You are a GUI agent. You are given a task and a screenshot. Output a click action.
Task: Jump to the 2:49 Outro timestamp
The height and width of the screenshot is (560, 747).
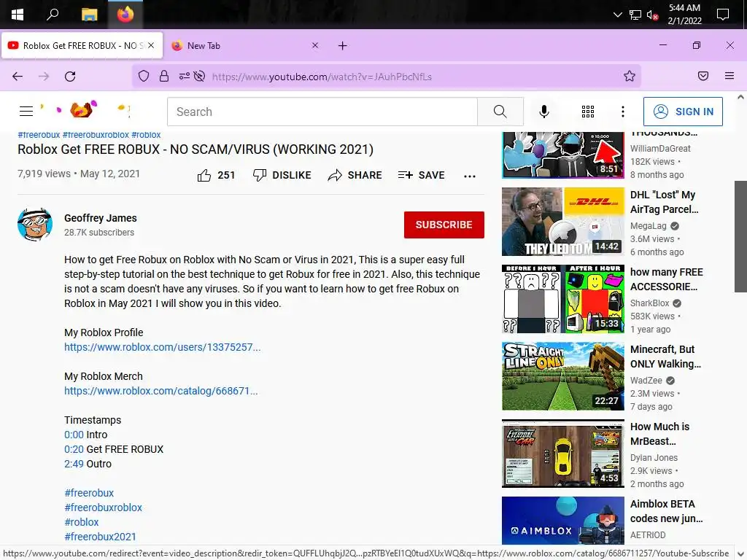(74, 464)
